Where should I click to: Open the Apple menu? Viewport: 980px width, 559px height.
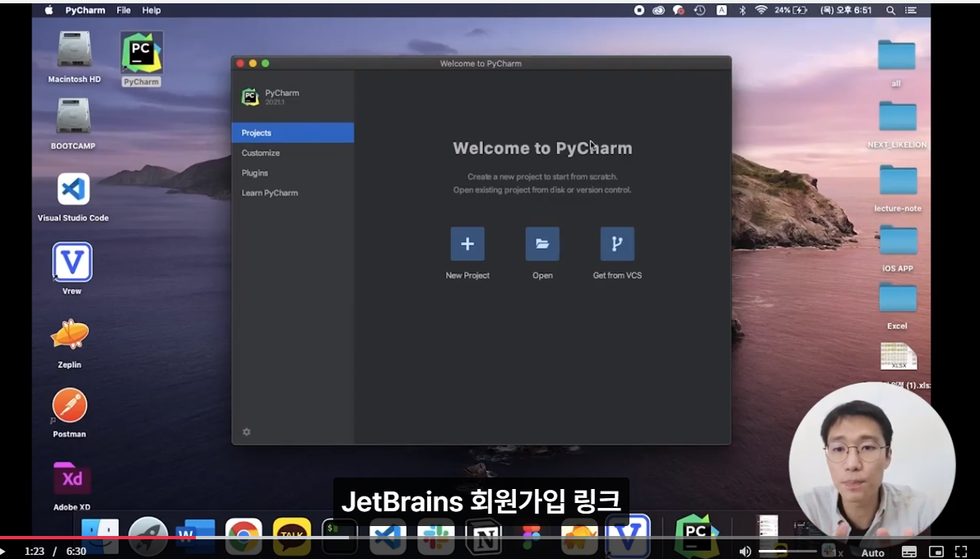click(x=49, y=10)
